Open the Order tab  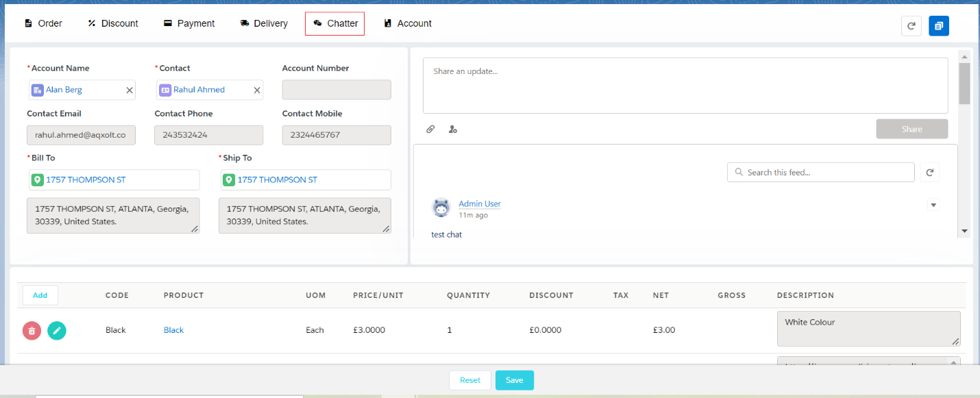coord(43,23)
